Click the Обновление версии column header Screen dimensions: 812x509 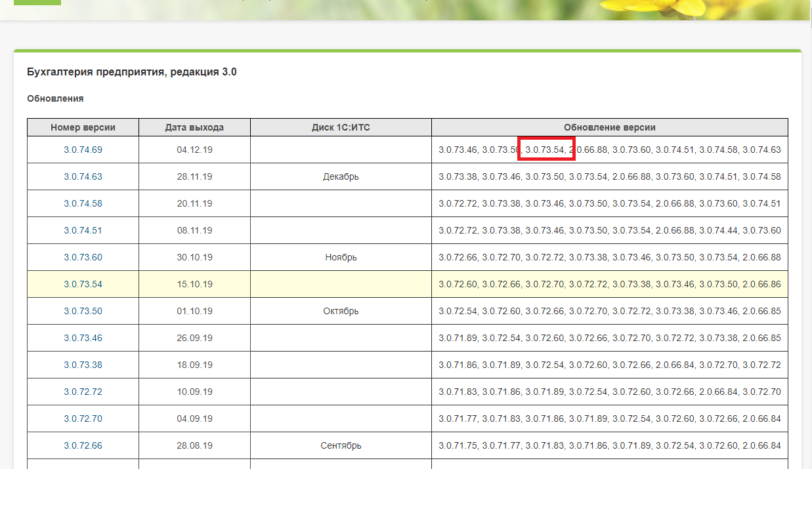point(609,127)
